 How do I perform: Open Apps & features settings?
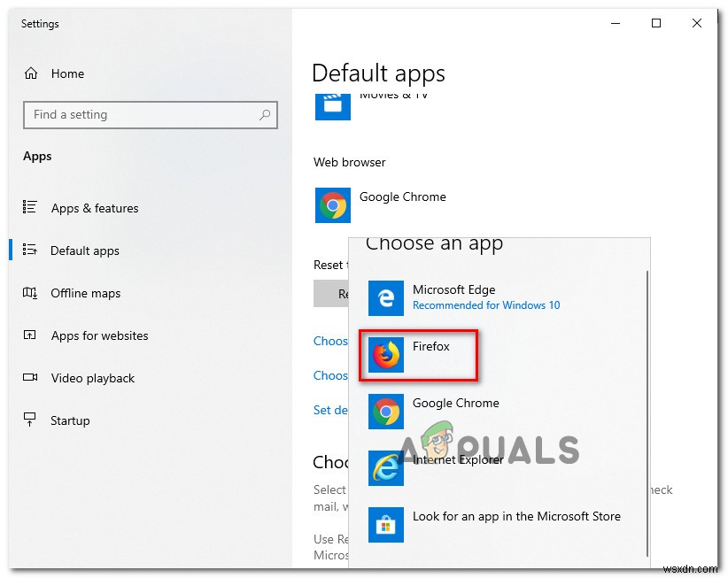coord(95,208)
